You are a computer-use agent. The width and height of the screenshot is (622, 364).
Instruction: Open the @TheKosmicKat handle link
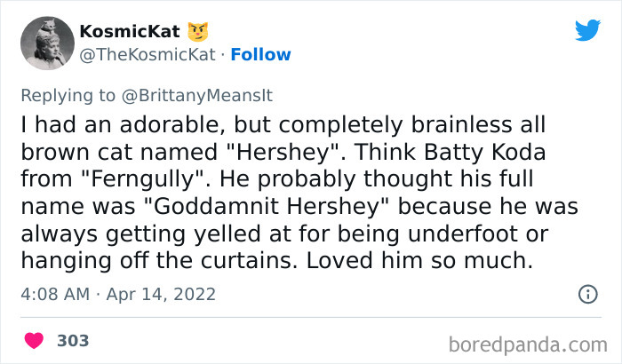(x=147, y=54)
